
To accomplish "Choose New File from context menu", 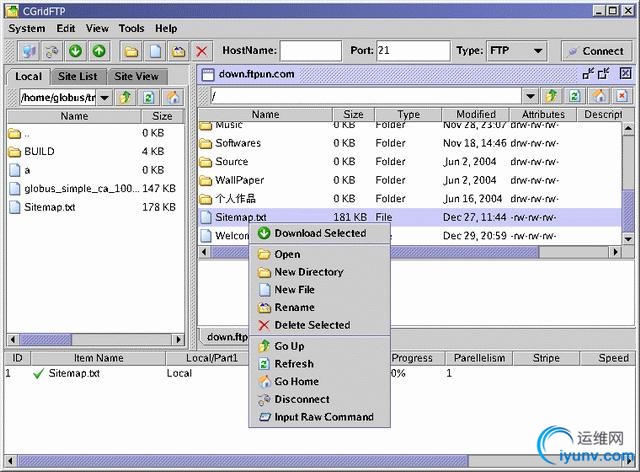I will pyautogui.click(x=320, y=289).
